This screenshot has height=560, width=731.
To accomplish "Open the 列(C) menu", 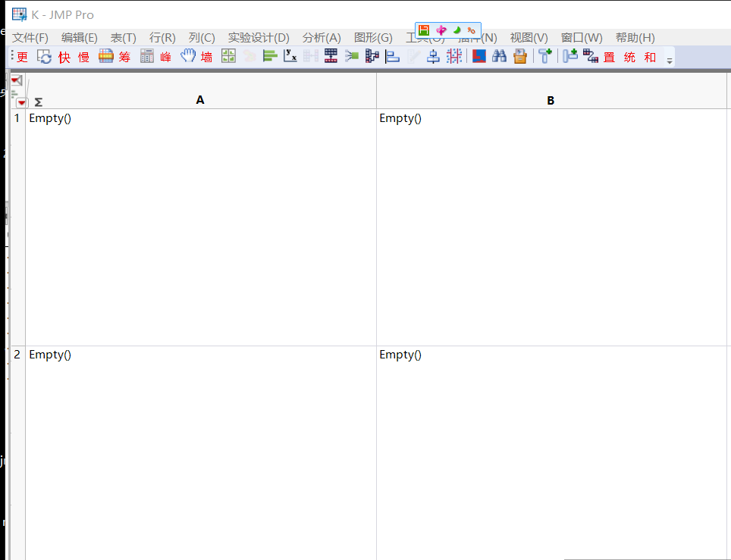I will [x=202, y=38].
